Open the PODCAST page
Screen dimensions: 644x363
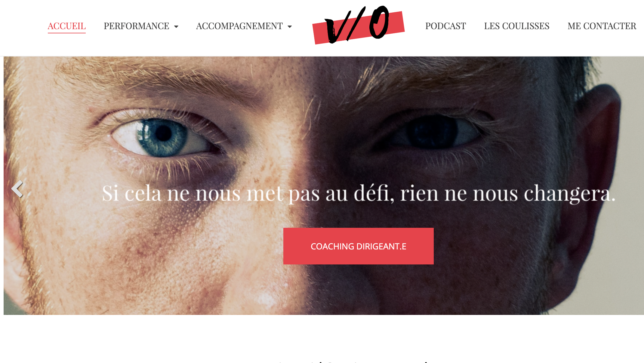pos(445,26)
